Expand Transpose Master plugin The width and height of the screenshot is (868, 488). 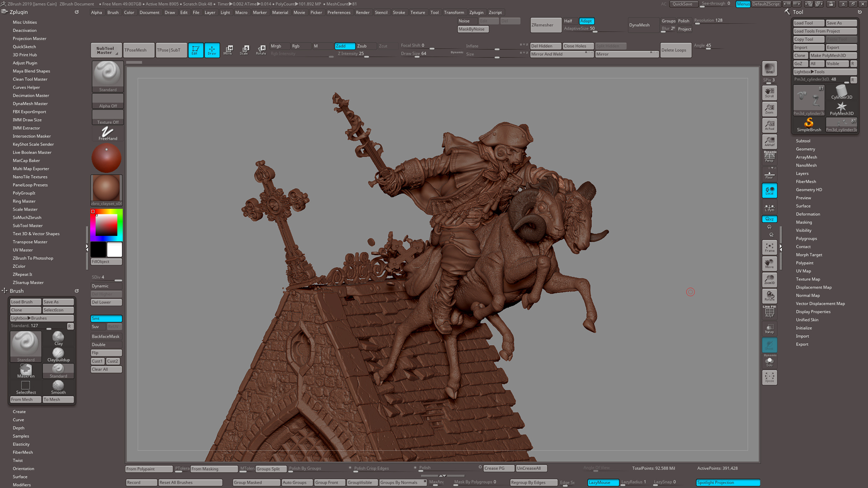click(30, 242)
